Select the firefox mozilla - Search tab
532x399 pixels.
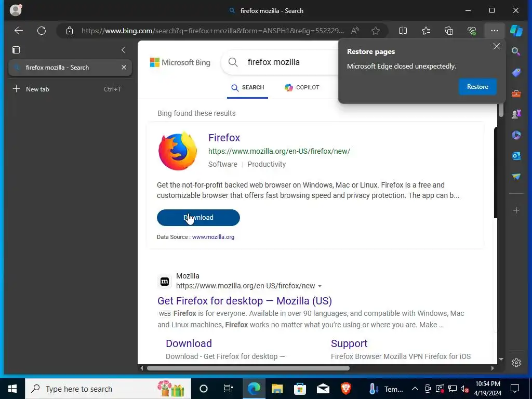point(70,68)
